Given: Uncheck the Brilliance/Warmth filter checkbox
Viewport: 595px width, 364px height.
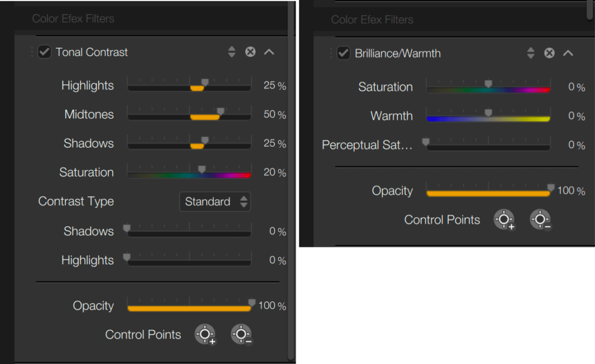Looking at the screenshot, I should pyautogui.click(x=343, y=53).
